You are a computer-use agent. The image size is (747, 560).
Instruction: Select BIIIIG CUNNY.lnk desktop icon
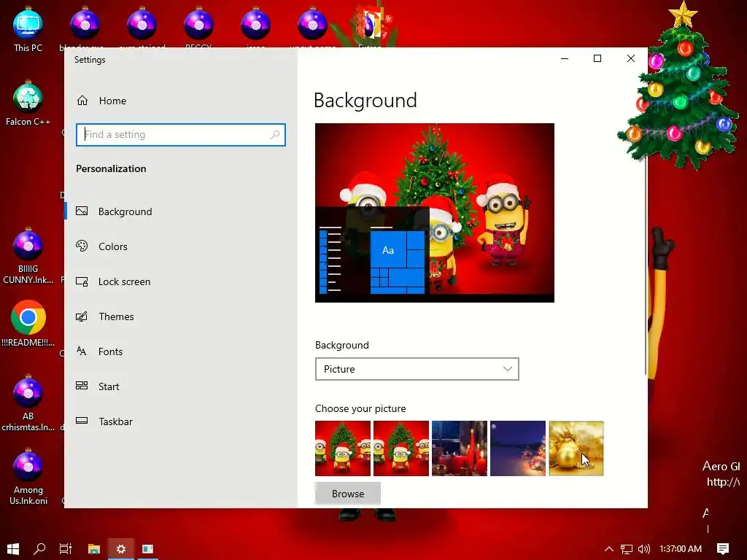[28, 256]
